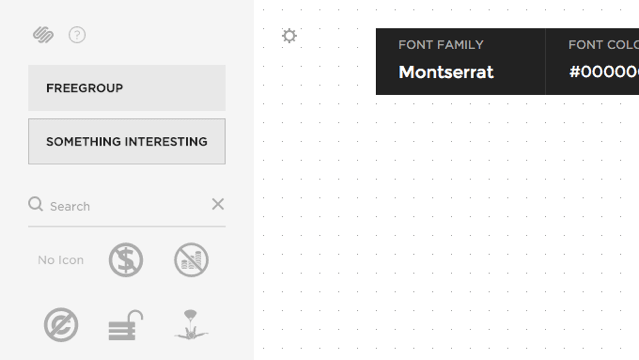Open the help question mark icon
639x360 pixels.
tap(77, 35)
